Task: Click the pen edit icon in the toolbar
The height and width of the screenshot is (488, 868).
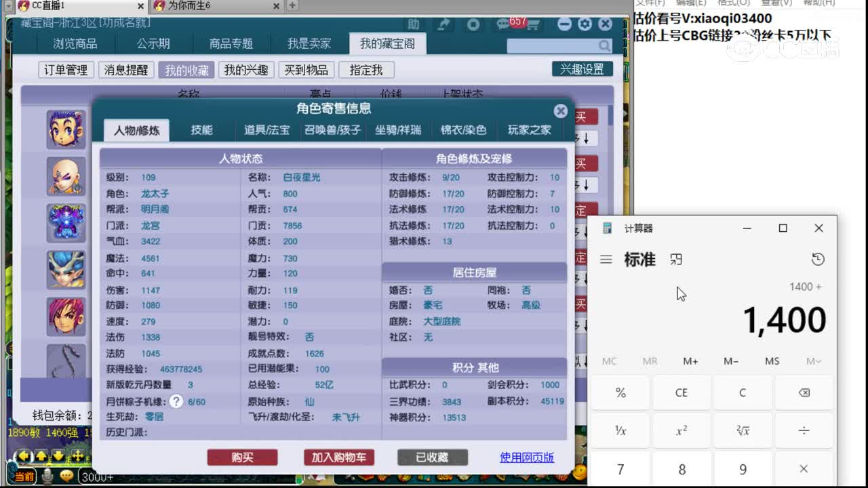Action: point(444,24)
